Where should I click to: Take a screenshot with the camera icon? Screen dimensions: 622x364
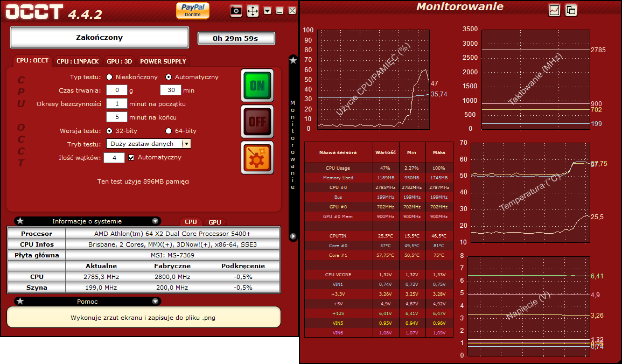236,11
